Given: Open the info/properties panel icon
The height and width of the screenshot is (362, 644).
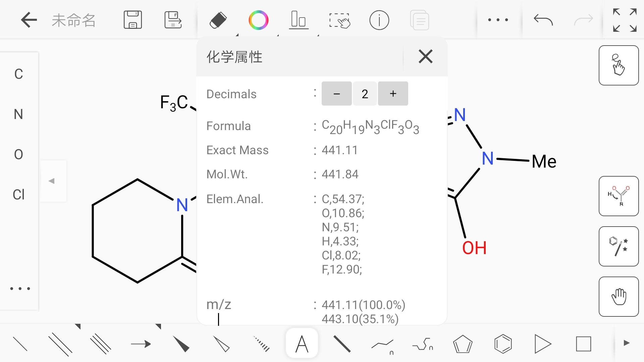Looking at the screenshot, I should [x=379, y=20].
